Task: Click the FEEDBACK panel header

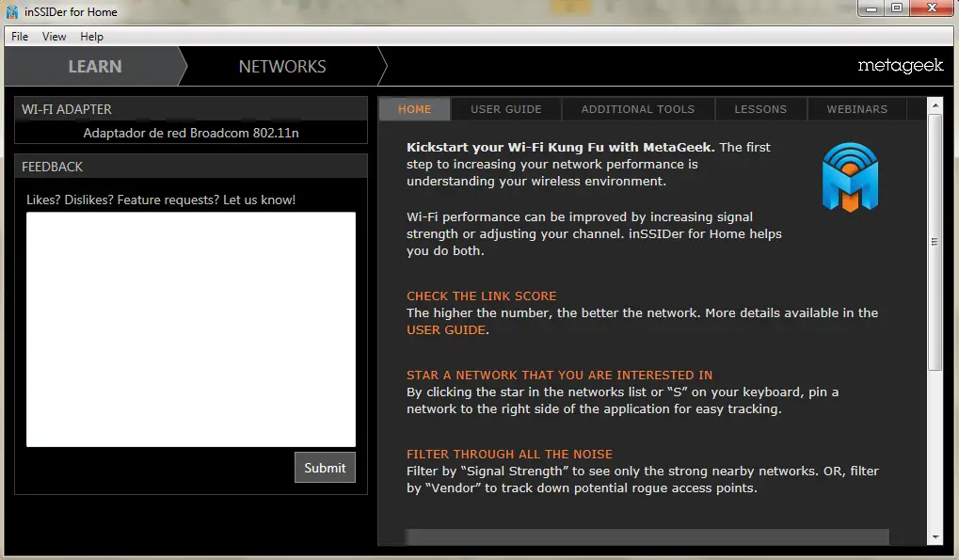Action: coord(191,167)
